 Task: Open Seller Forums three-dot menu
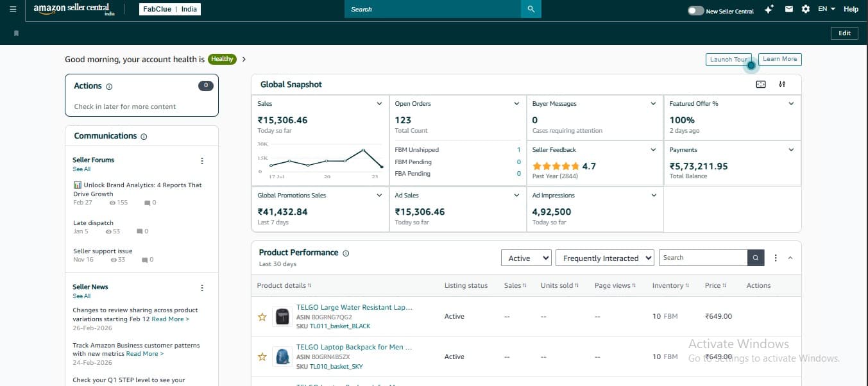[202, 161]
